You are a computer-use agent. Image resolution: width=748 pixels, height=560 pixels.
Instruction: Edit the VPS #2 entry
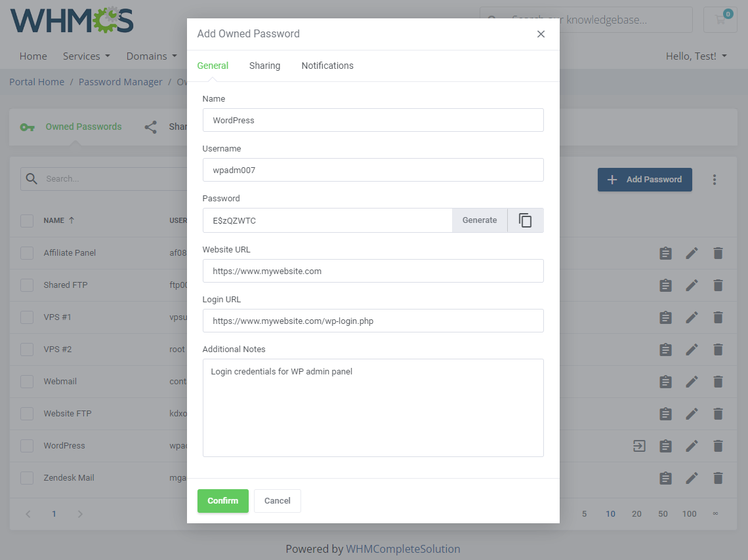692,350
